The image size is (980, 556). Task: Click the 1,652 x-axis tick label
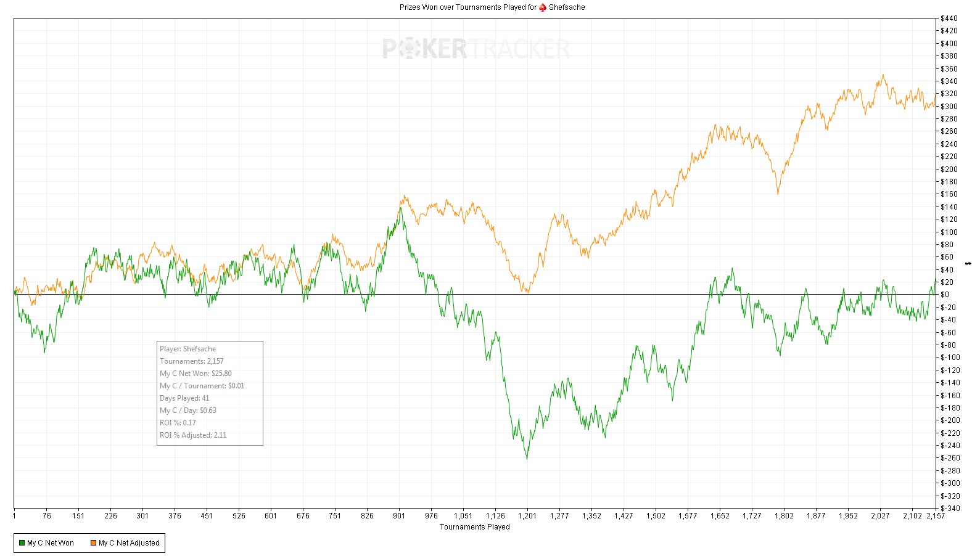point(720,516)
